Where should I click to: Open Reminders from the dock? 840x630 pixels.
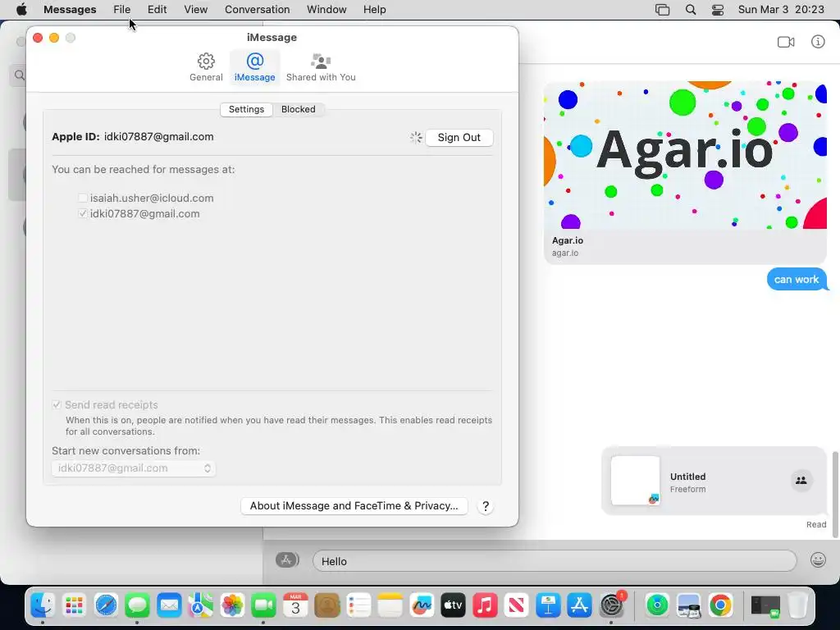[358, 605]
